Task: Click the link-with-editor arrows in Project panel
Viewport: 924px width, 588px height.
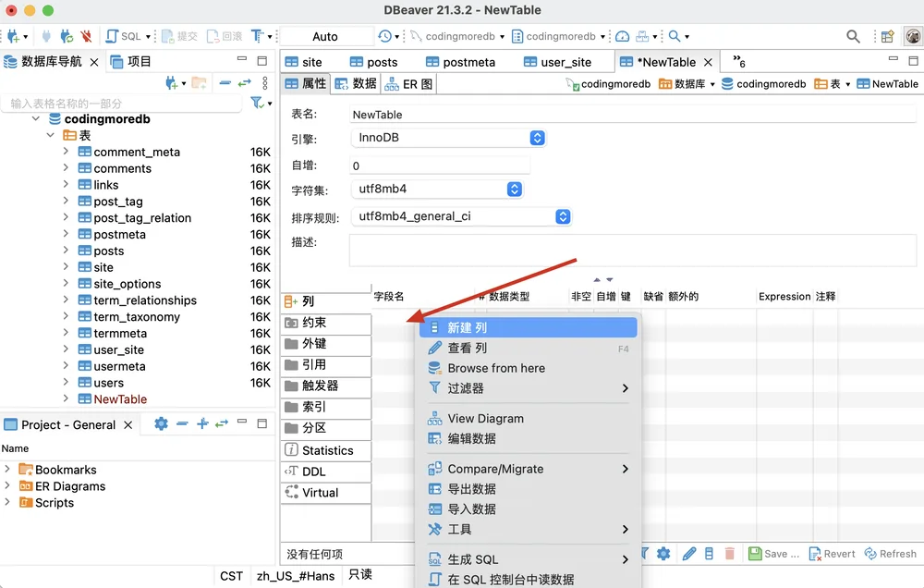Action: 222,423
